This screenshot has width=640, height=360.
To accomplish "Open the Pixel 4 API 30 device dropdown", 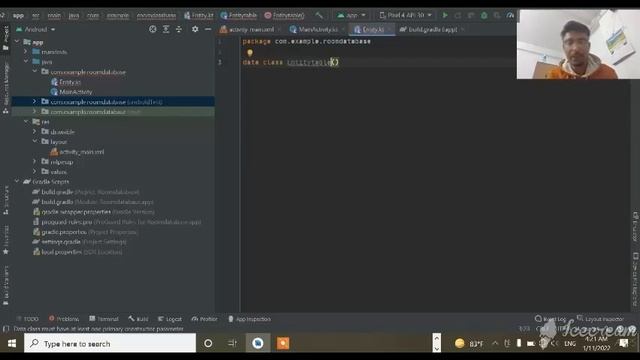I will click(x=405, y=16).
